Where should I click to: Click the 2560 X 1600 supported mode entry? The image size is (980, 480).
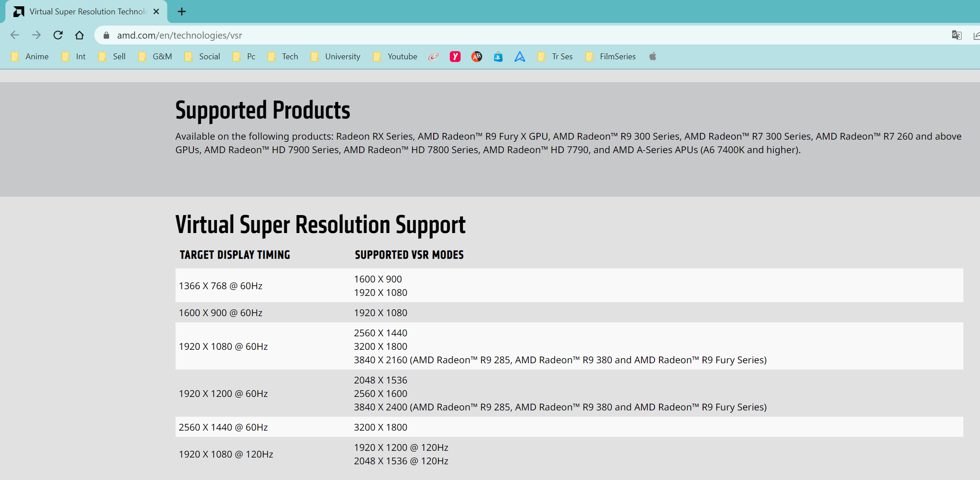[381, 394]
